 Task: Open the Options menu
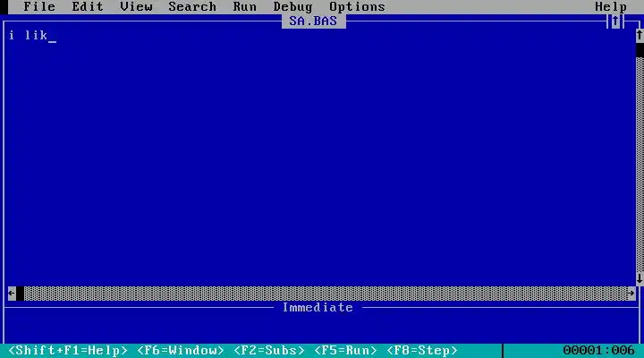357,6
